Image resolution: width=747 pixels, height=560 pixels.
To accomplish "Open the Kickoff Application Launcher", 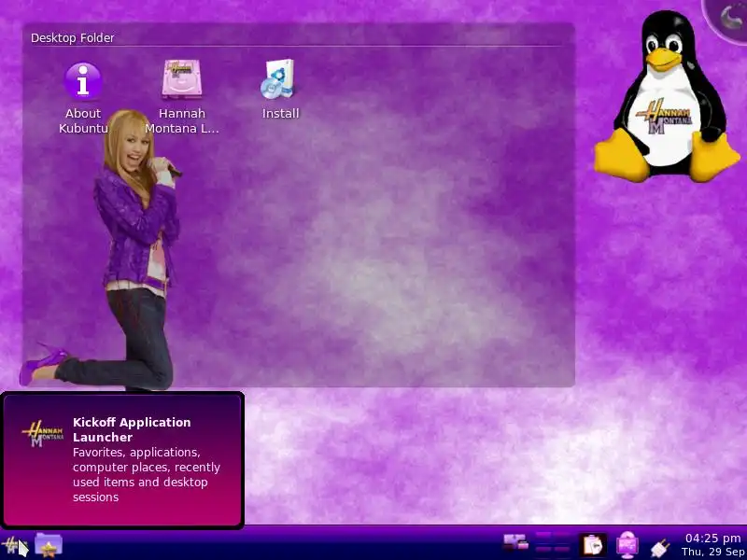I will tap(13, 546).
